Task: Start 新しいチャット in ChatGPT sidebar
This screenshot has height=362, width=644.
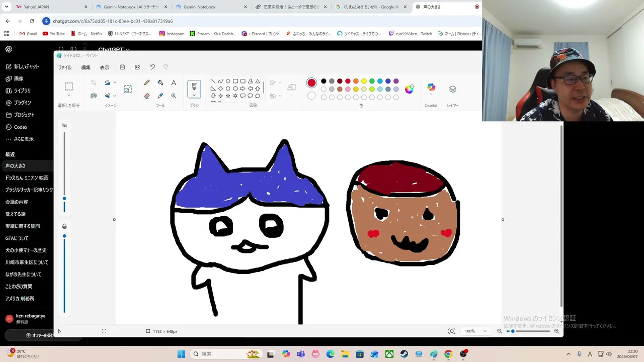Action: tap(26, 66)
